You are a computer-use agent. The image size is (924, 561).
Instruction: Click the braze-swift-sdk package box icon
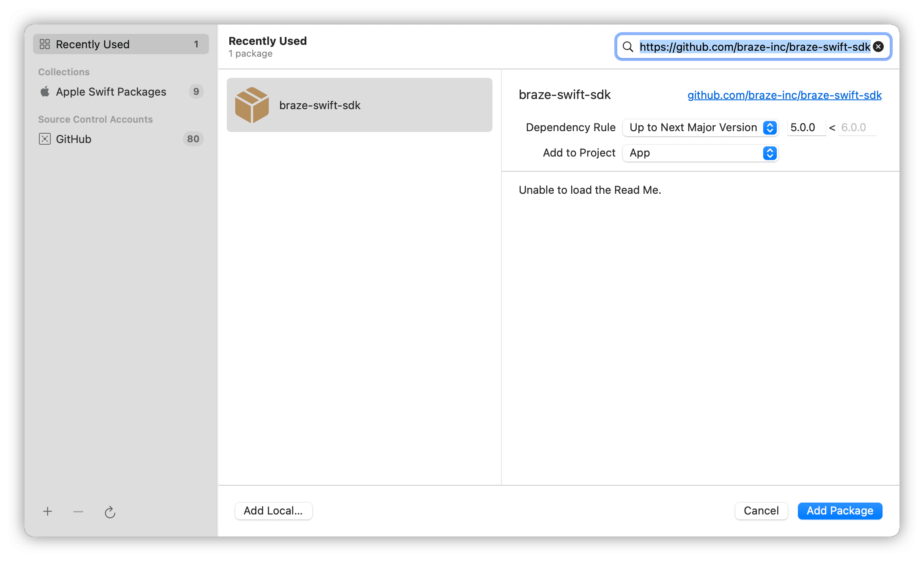tap(252, 105)
